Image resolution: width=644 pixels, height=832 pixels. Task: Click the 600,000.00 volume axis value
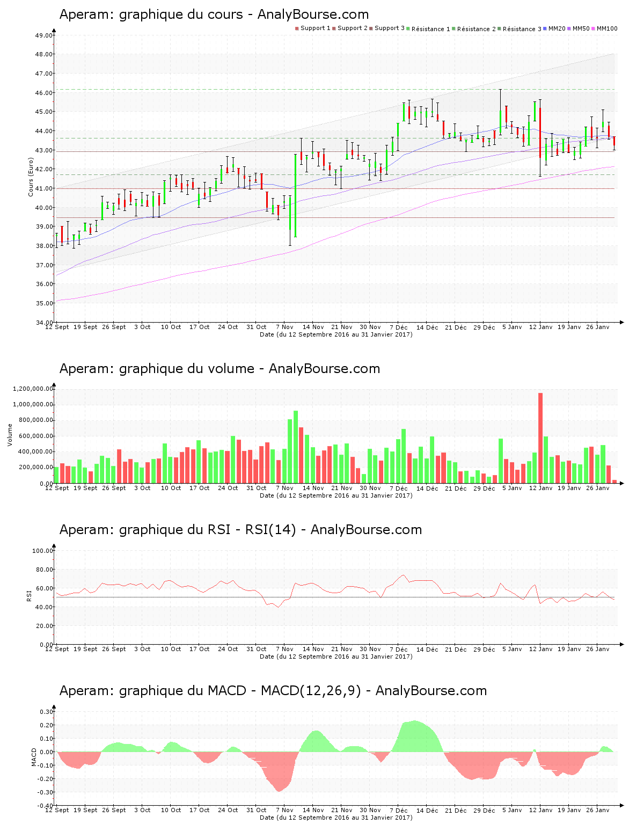point(36,436)
